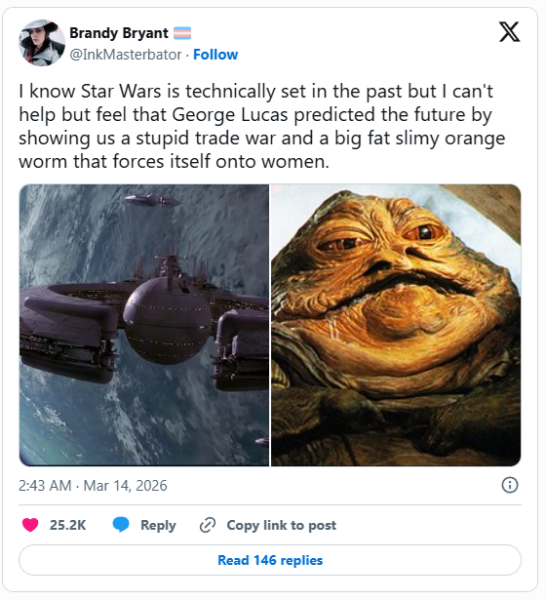The width and height of the screenshot is (546, 600).
Task: Open the info circle icon
Action: (510, 485)
